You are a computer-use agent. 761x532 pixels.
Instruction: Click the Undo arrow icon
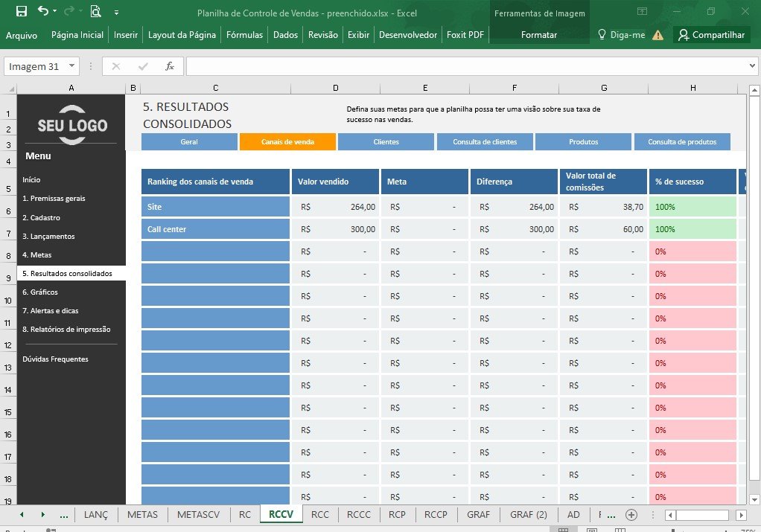43,10
